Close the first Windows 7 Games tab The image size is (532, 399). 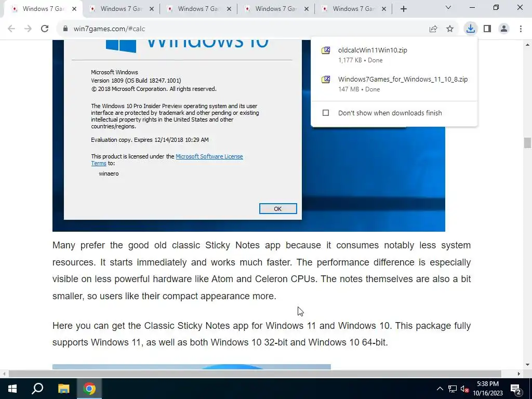click(74, 9)
